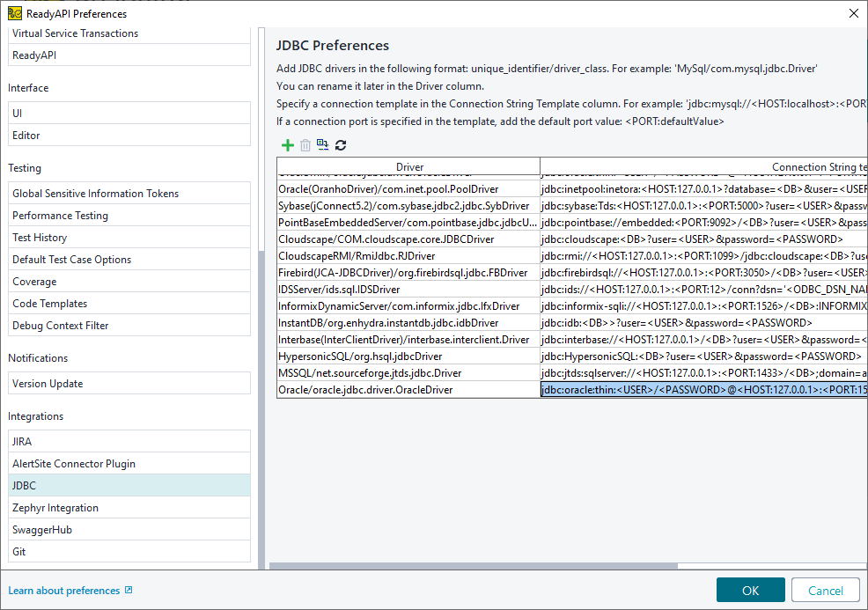Click the import drivers toolbar icon
This screenshot has width=868, height=610.
coord(322,144)
